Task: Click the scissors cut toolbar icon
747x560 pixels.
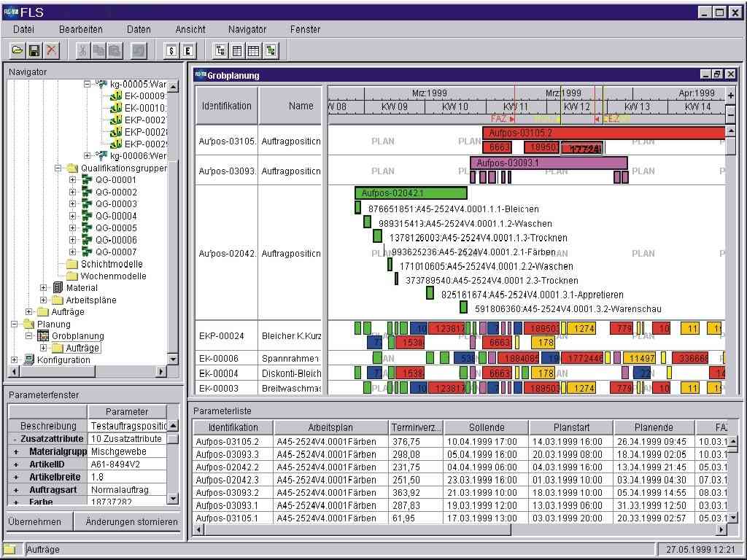Action: 82,50
